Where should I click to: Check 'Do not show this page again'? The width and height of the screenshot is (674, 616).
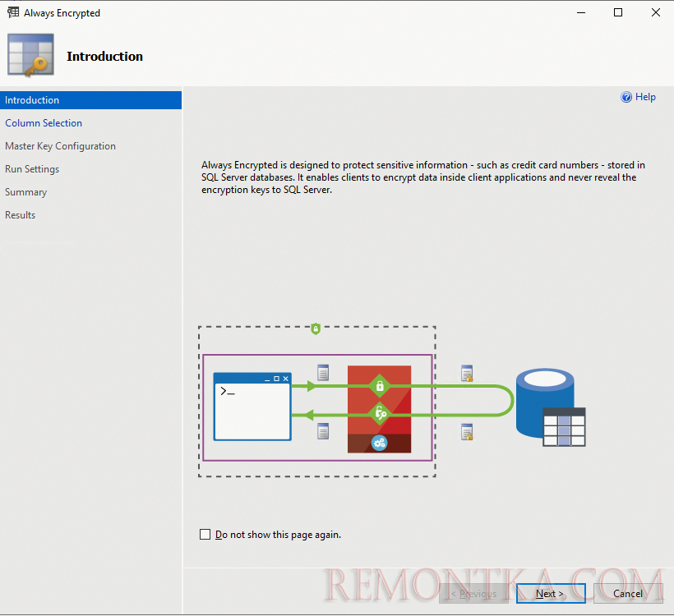coord(205,535)
